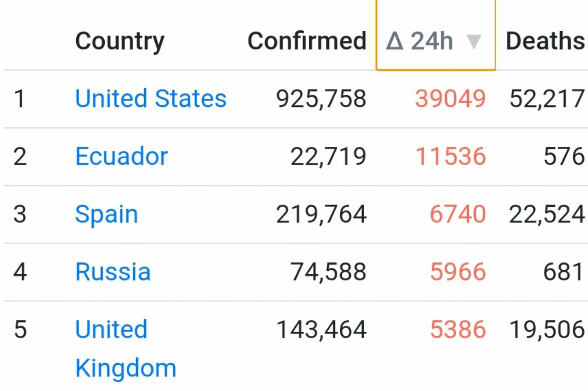This screenshot has height=391, width=588.
Task: Open the Ecuador country link
Action: point(121,156)
